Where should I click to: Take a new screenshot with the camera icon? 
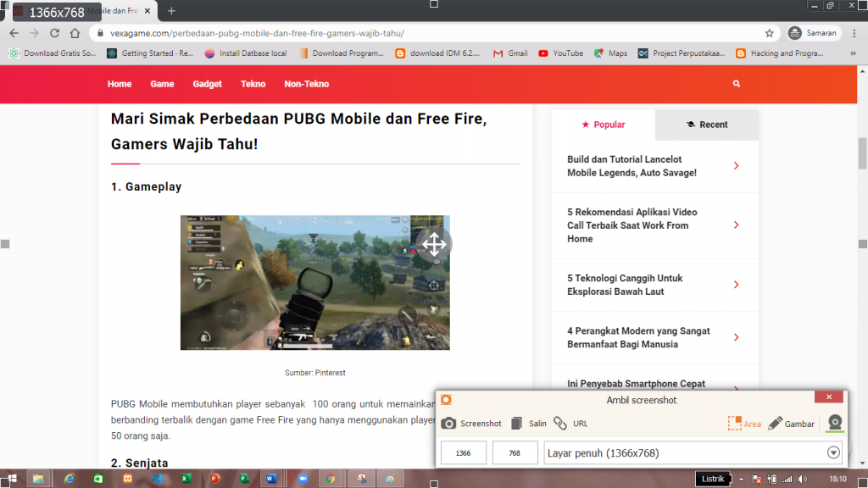click(448, 424)
